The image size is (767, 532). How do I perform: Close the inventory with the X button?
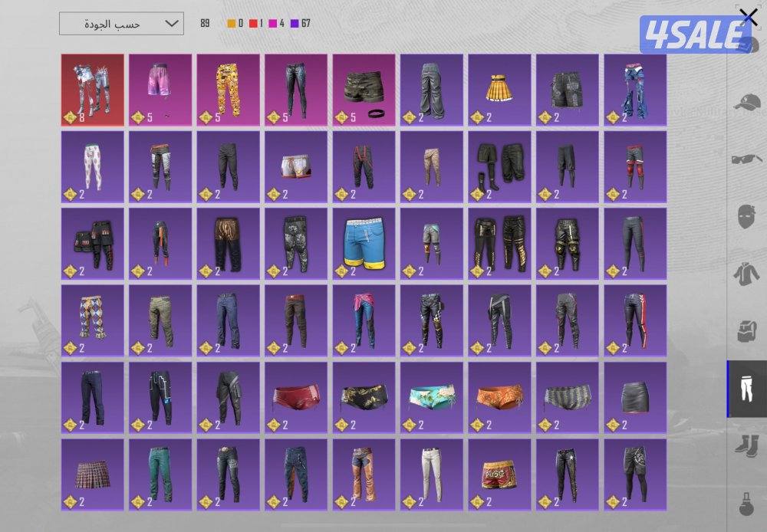(748, 17)
